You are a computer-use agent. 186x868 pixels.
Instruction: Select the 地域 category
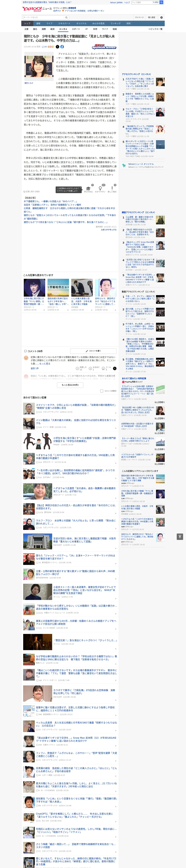click(114, 29)
